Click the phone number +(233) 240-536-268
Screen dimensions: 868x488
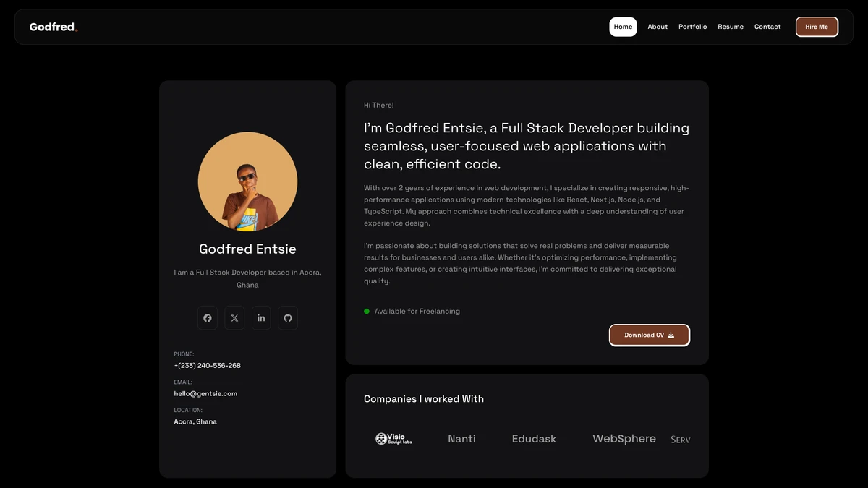pyautogui.click(x=208, y=366)
